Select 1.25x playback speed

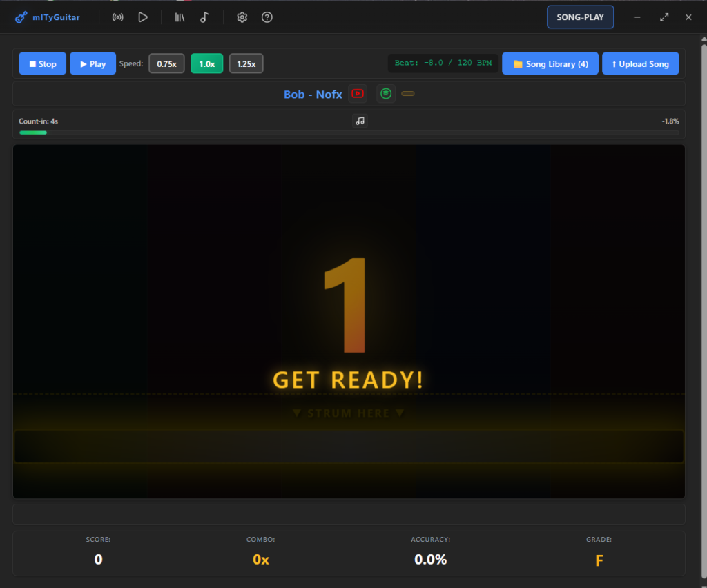point(246,63)
